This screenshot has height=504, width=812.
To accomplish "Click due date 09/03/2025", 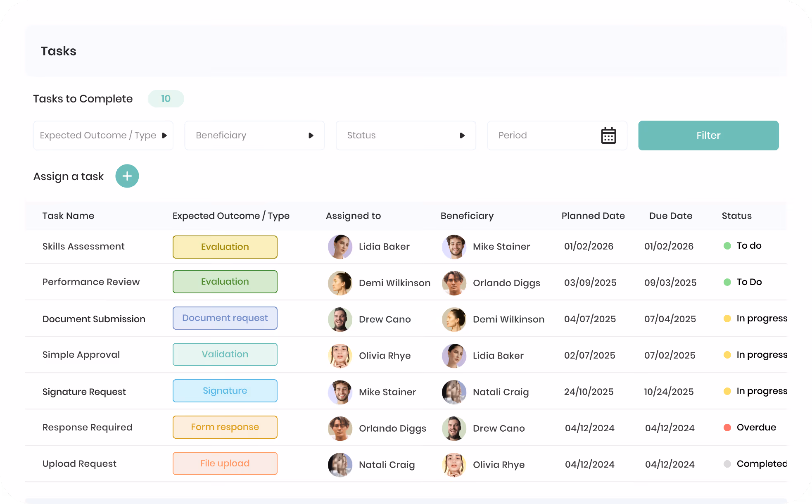I will click(x=670, y=283).
